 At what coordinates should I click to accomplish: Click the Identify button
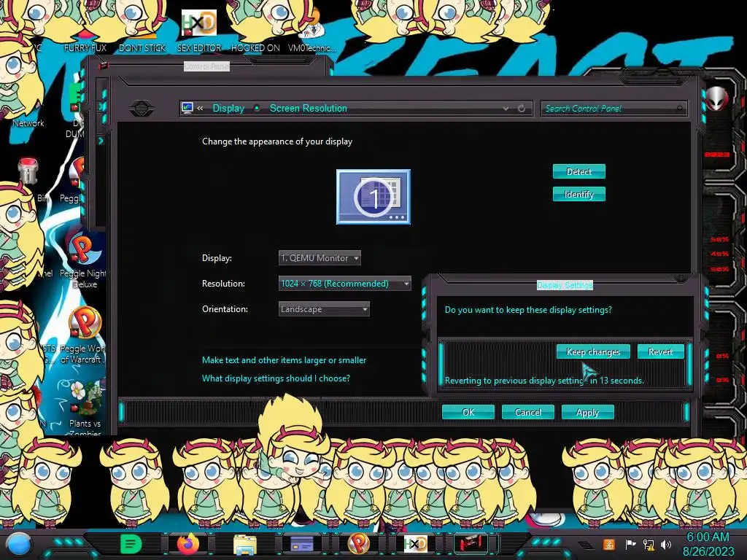coord(578,194)
